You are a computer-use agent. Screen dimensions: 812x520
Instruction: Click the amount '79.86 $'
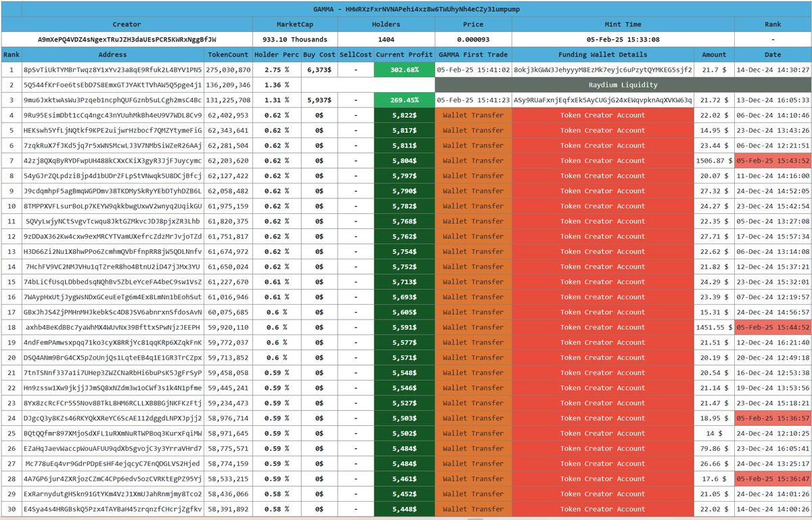[714, 448]
